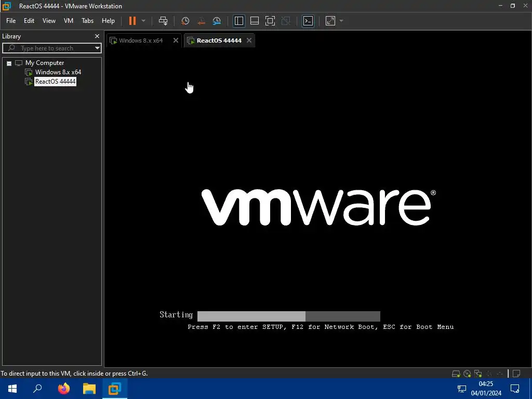The height and width of the screenshot is (399, 532).
Task: Click the CD/DVD drive status icon
Action: tap(467, 374)
